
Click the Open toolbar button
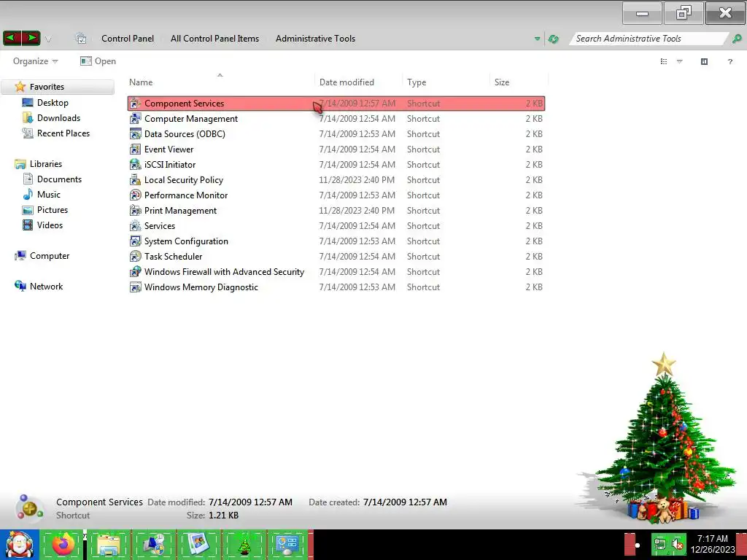point(98,61)
